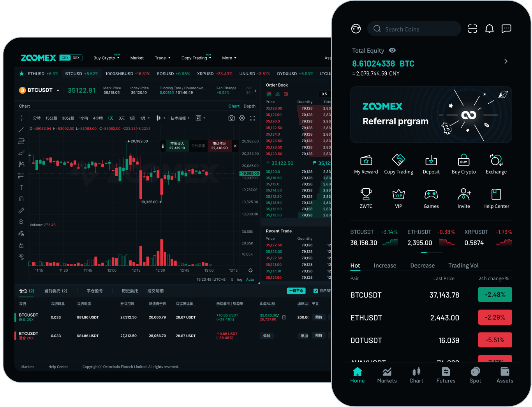Image resolution: width=532 pixels, height=407 pixels.
Task: Click BTCUSDT +2.48% change badge
Action: point(495,295)
